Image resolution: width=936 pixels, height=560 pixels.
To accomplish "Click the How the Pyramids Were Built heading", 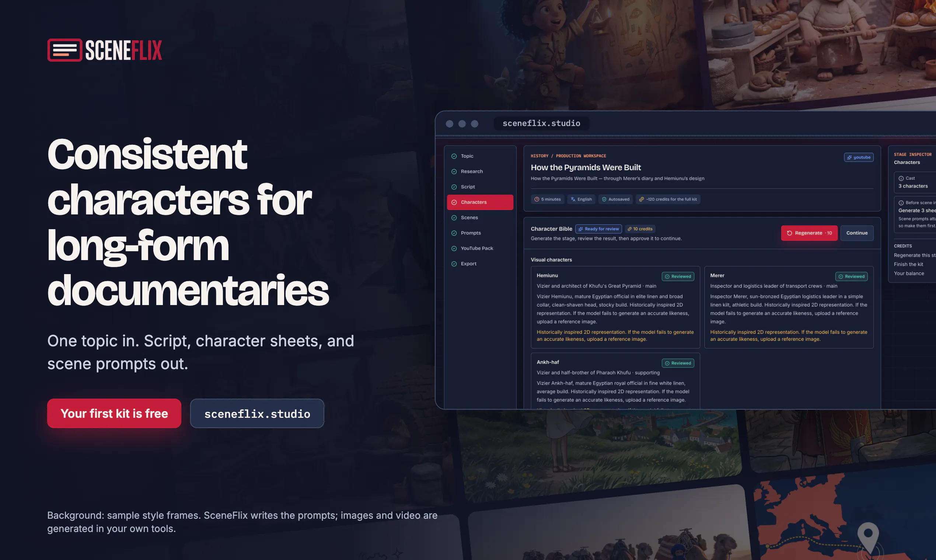I will click(586, 168).
